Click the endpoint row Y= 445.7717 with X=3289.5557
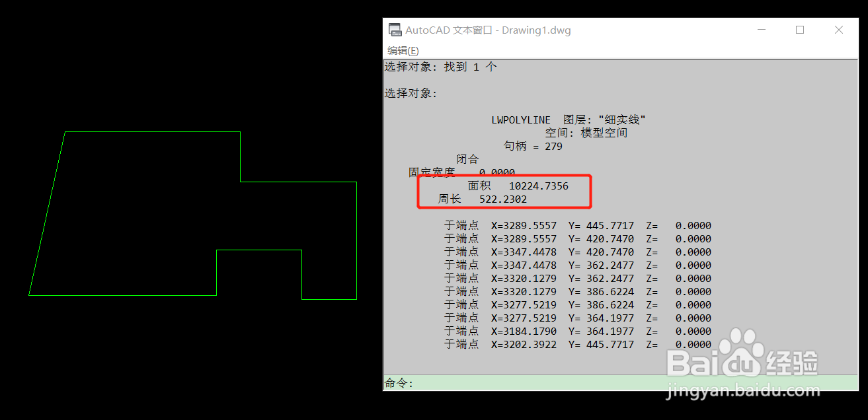 click(x=578, y=226)
